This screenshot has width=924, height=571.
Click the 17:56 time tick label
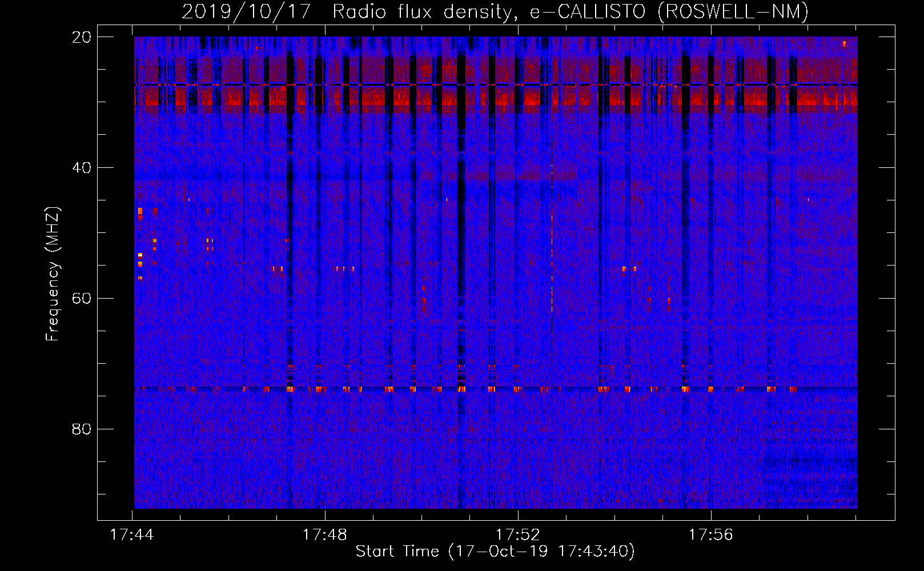(711, 535)
